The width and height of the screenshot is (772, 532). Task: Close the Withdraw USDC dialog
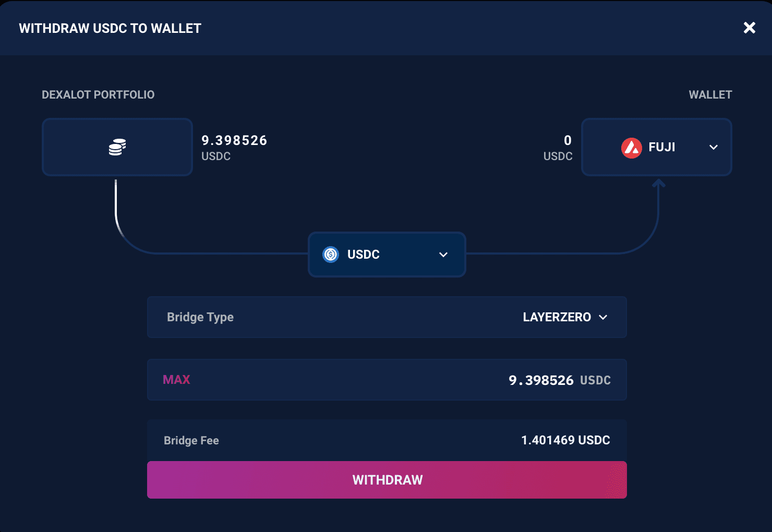[749, 28]
